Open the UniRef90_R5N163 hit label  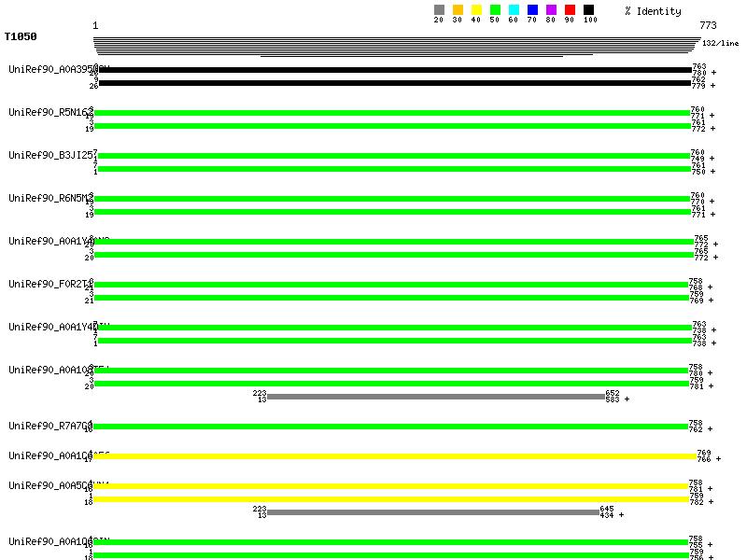[x=50, y=112]
